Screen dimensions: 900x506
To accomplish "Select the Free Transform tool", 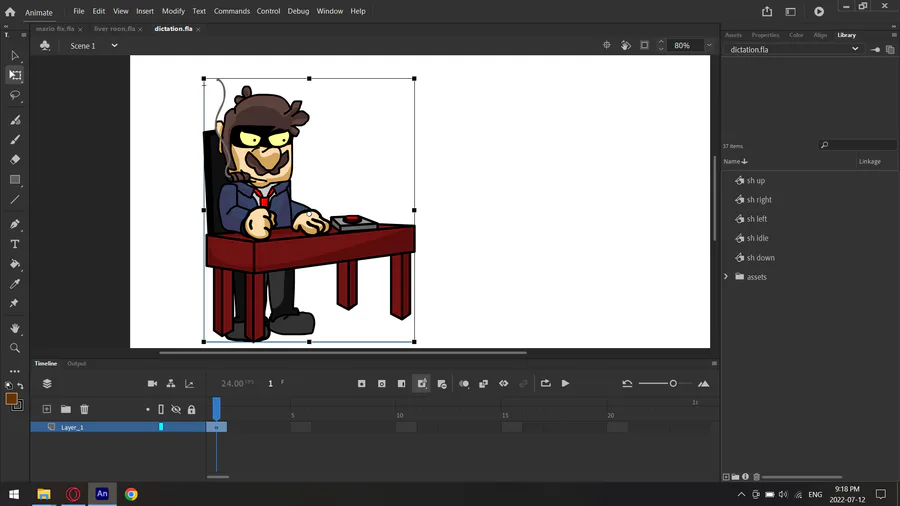I will [x=15, y=75].
